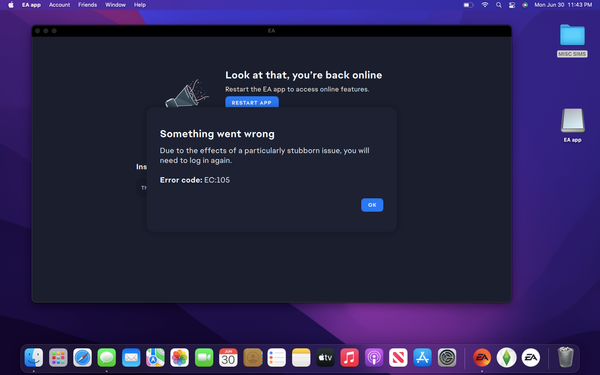Open Apple TV from the dock

[325, 357]
